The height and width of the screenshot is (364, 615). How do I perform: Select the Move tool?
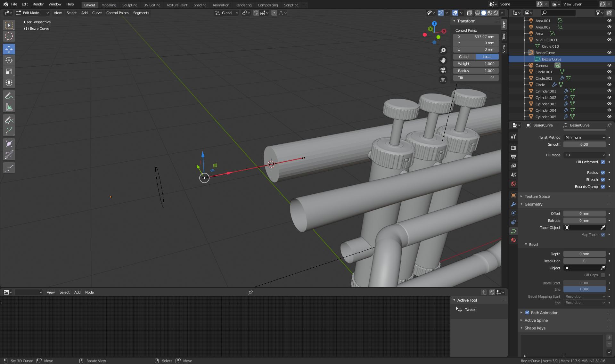coord(9,49)
